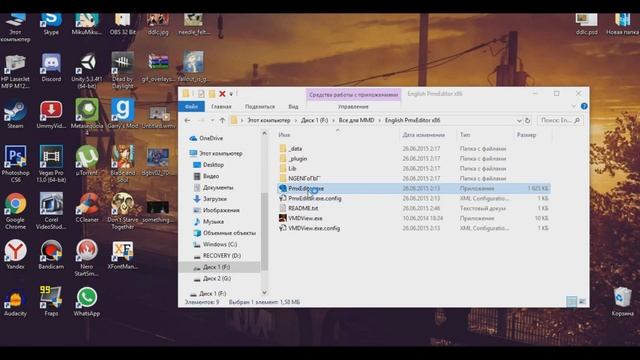Open Yandex browser shortcut
This screenshot has height=360, width=640.
click(16, 254)
